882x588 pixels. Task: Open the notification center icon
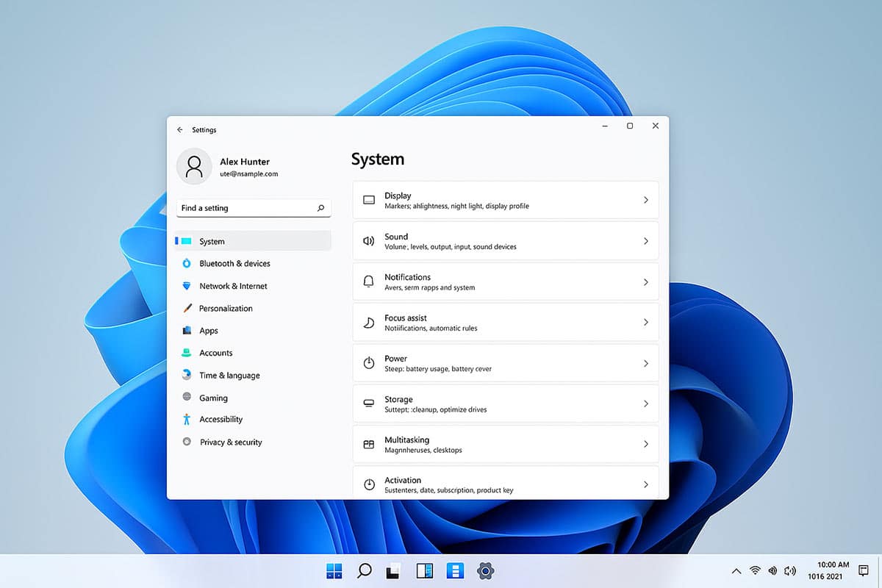click(x=864, y=570)
